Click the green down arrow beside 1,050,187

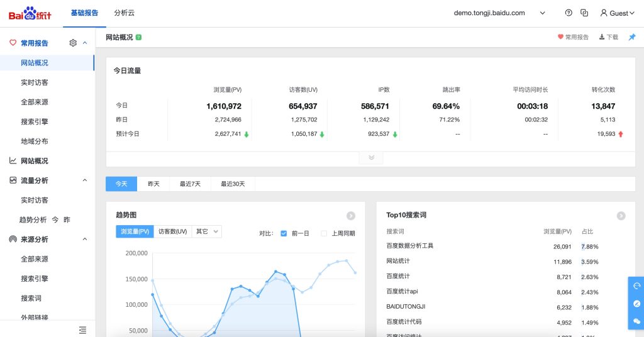[322, 134]
